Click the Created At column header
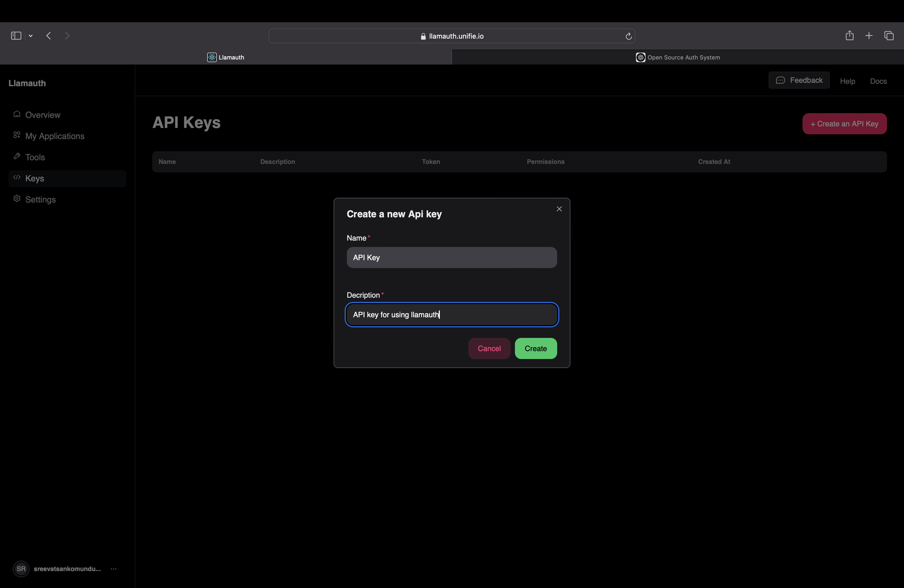Image resolution: width=904 pixels, height=588 pixels. (x=714, y=162)
